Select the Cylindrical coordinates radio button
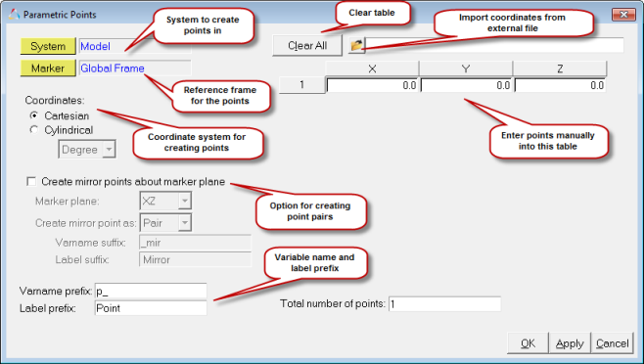 (34, 130)
